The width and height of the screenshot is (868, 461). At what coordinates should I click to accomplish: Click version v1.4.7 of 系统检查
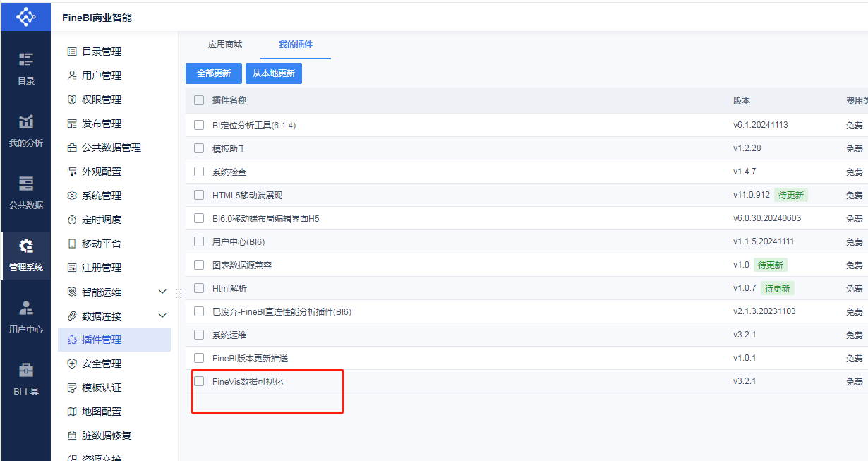(x=745, y=172)
